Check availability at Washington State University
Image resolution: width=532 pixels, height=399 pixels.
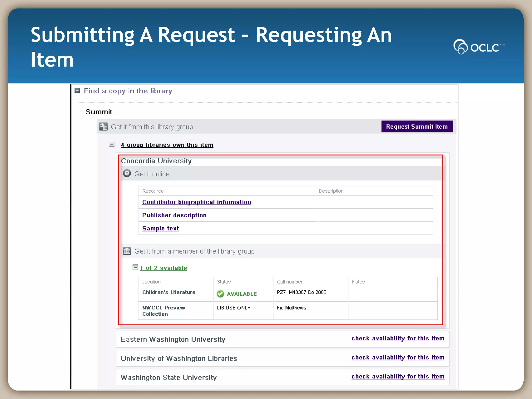click(x=398, y=377)
